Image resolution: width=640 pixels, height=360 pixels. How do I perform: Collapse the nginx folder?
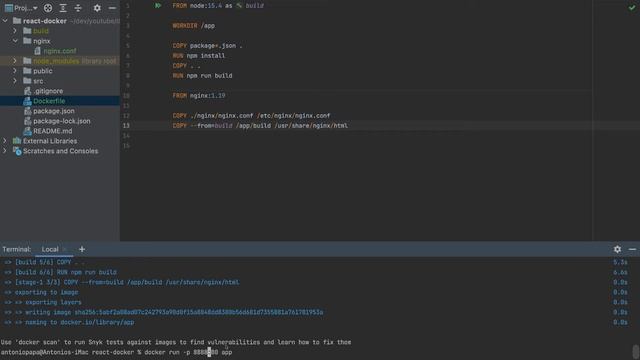[x=15, y=41]
